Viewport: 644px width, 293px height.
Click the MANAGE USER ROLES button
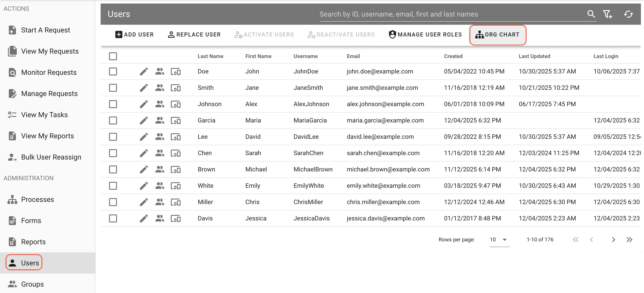pyautogui.click(x=425, y=34)
